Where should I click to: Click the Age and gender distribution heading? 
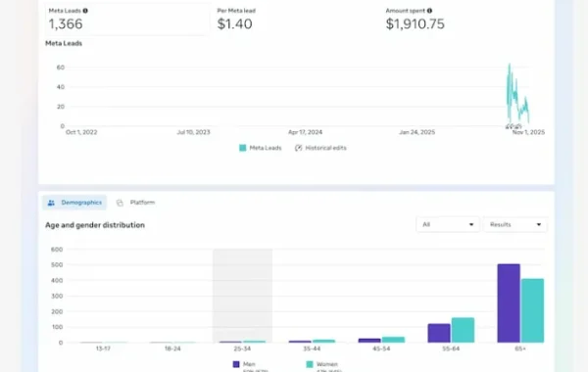95,225
